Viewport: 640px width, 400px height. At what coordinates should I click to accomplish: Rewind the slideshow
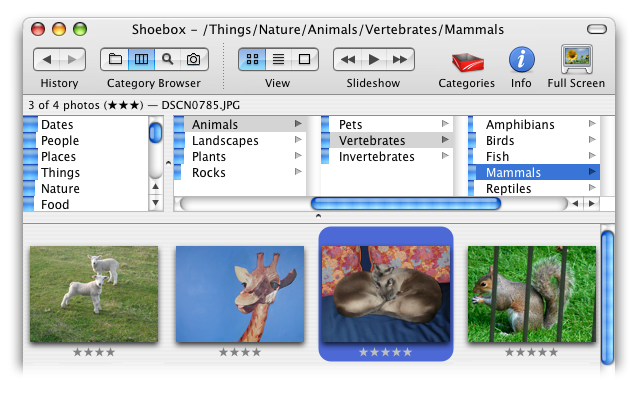(x=347, y=60)
